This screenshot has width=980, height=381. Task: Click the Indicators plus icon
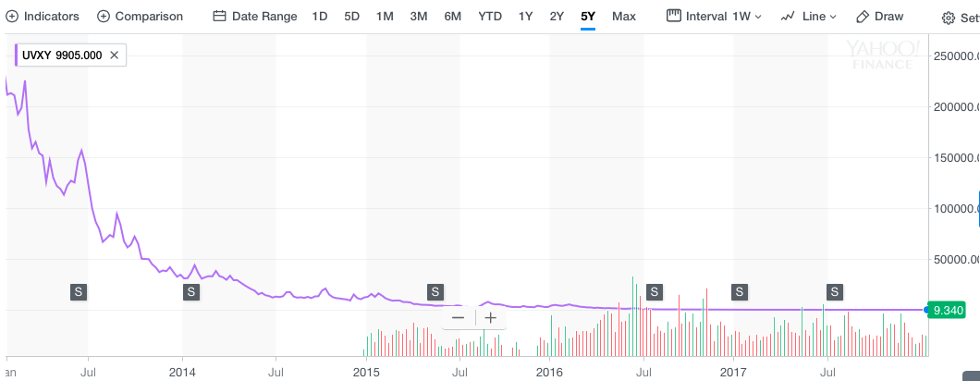pos(12,17)
